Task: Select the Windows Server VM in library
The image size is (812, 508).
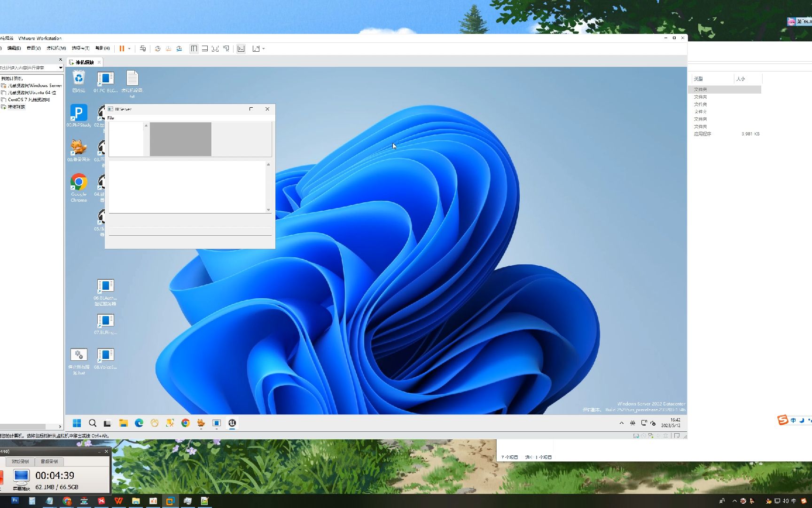Action: pyautogui.click(x=31, y=86)
